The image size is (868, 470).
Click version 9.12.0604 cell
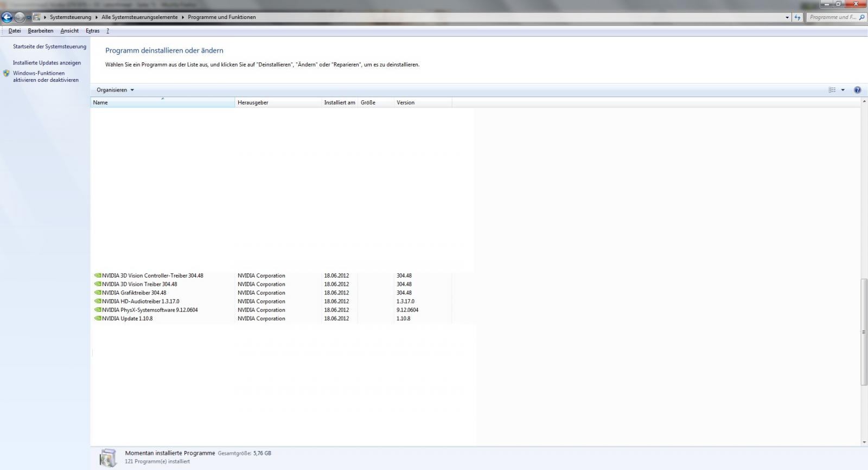click(407, 310)
